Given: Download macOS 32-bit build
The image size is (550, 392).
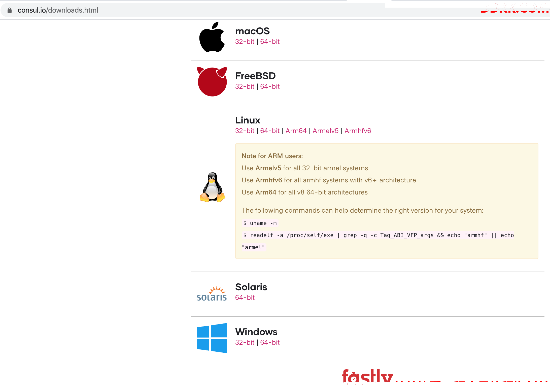Looking at the screenshot, I should click(245, 42).
